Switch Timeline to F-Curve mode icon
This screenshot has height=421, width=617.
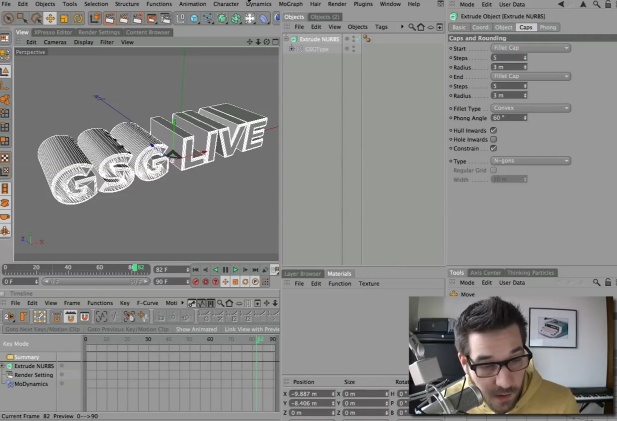point(201,303)
